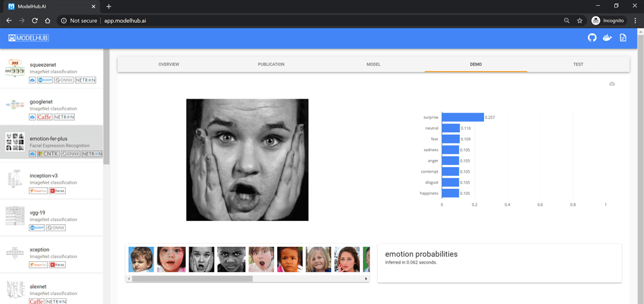Click the Incognito profile indicator
The height and width of the screenshot is (304, 644).
point(608,21)
